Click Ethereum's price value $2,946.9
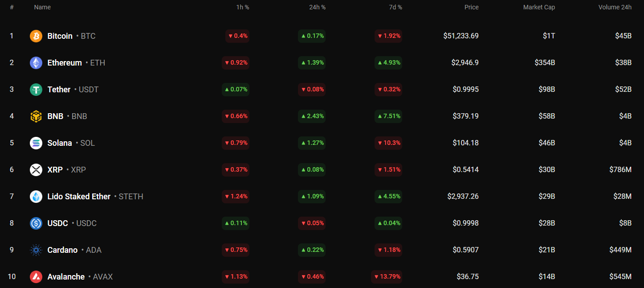The height and width of the screenshot is (288, 644). [x=465, y=63]
